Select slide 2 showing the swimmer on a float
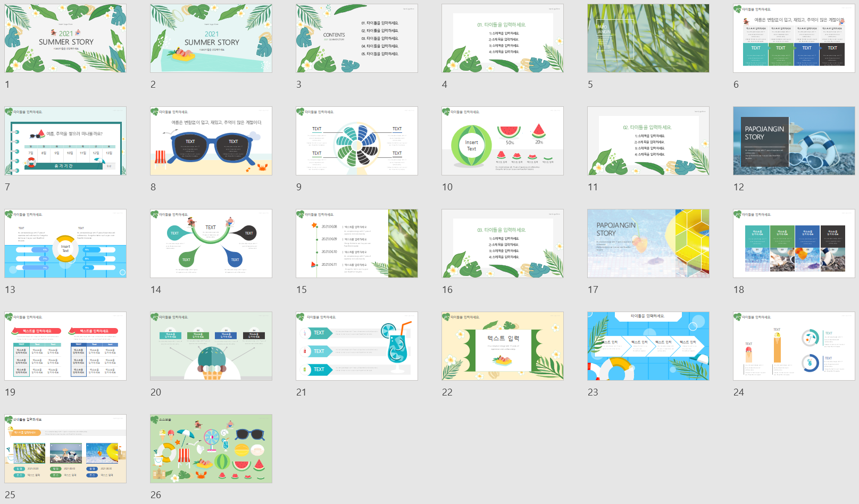Screen dimensions: 859x504 tap(211, 38)
